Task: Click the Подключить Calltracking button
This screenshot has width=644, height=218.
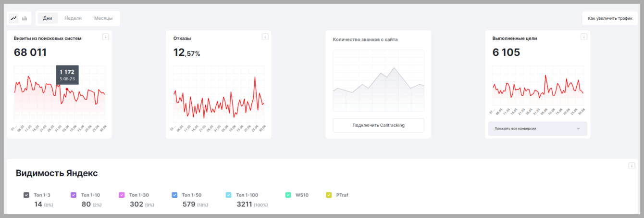Action: pyautogui.click(x=379, y=125)
